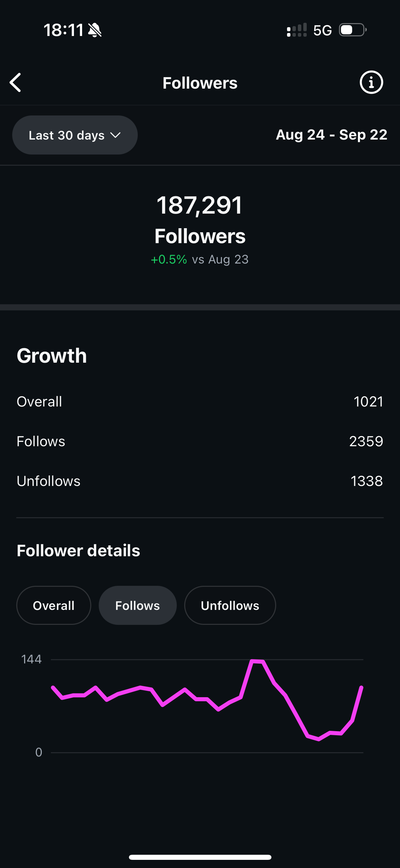
Task: Tap the back arrow icon
Action: pos(16,83)
